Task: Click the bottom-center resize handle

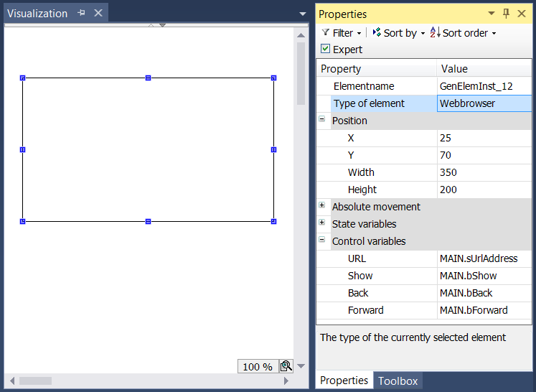Action: coord(148,221)
